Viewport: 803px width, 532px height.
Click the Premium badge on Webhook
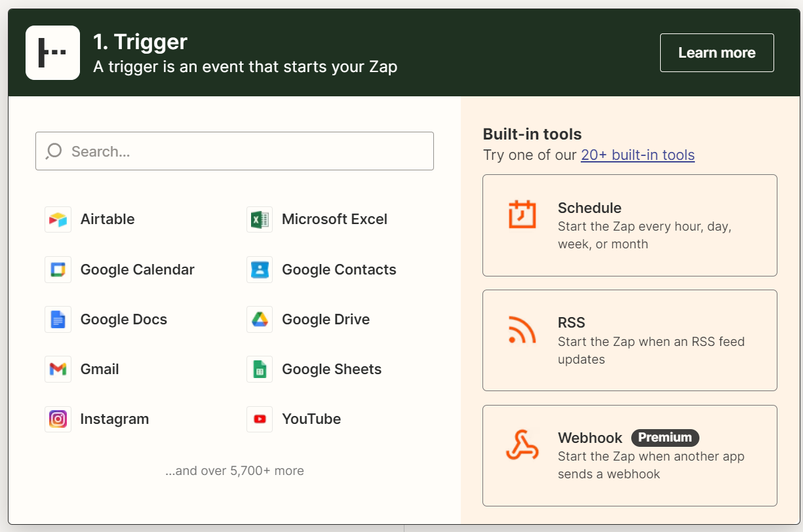click(x=665, y=438)
